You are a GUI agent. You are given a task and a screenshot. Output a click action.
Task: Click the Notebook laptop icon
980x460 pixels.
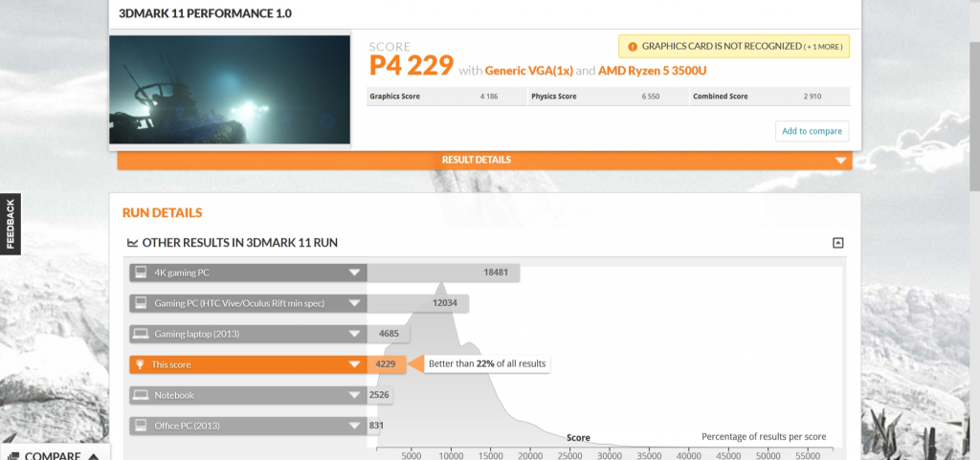pyautogui.click(x=142, y=395)
